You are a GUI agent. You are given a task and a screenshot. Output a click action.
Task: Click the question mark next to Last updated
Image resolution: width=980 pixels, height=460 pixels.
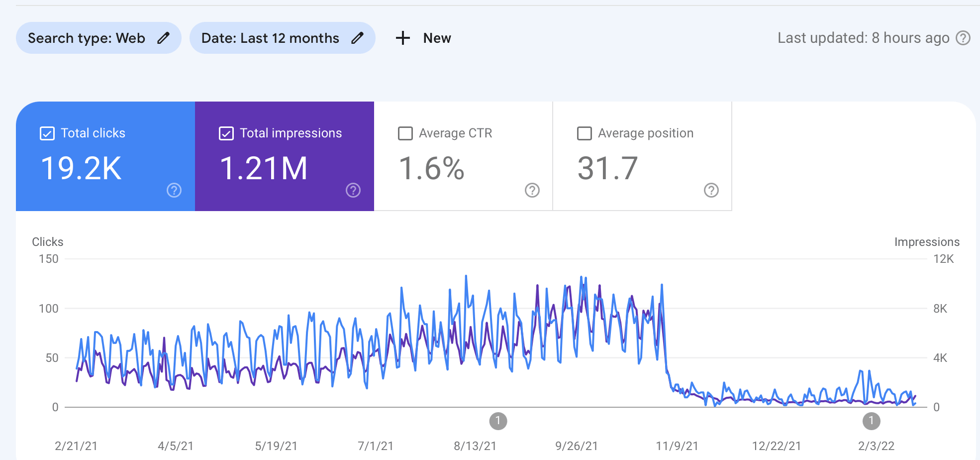[964, 38]
